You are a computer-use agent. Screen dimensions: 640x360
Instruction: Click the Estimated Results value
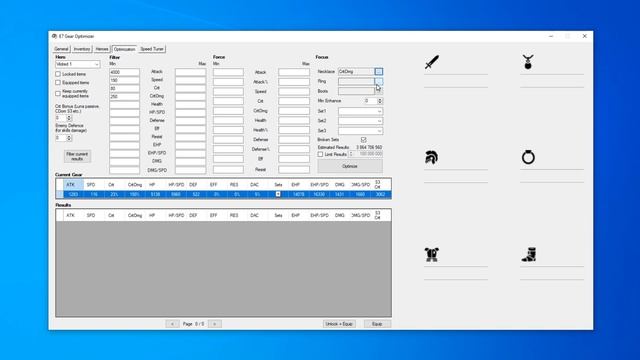tap(369, 147)
